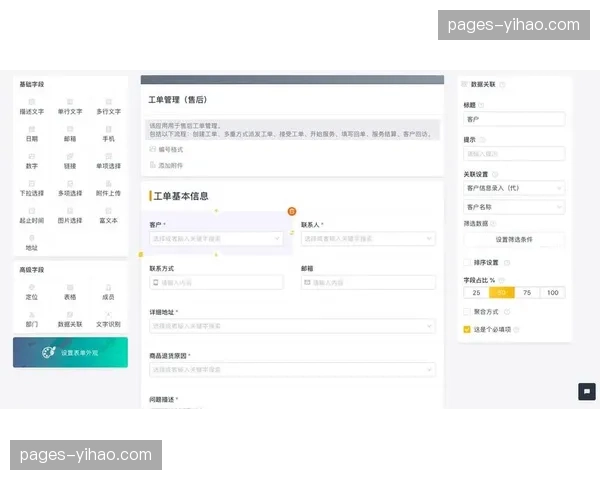Click the 添加附件 link

coord(166,165)
